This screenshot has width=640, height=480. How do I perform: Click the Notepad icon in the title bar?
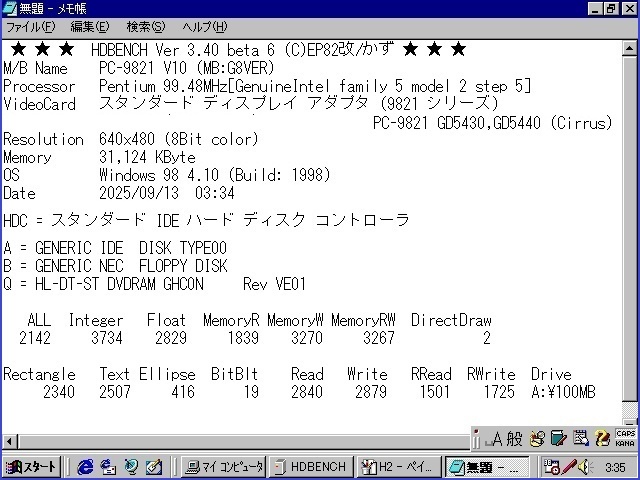(x=10, y=9)
